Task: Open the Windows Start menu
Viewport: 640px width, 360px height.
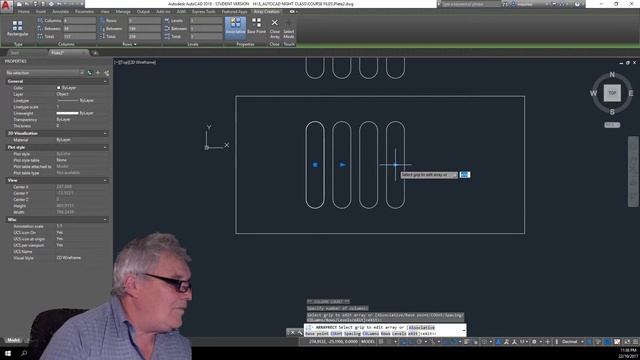Action: click(x=8, y=353)
